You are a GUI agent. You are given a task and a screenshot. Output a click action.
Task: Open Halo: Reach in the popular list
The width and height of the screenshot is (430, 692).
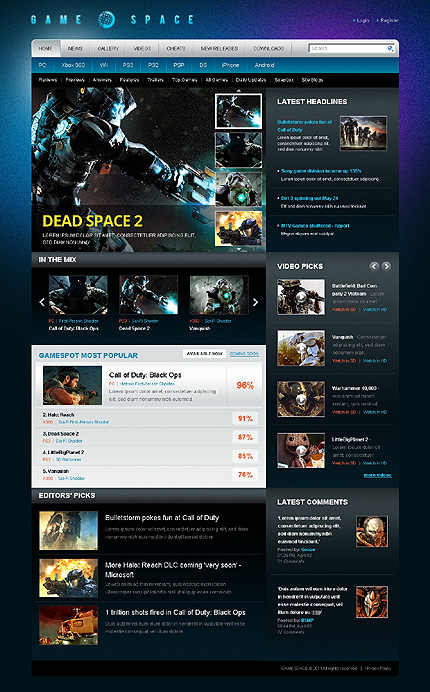click(x=58, y=415)
